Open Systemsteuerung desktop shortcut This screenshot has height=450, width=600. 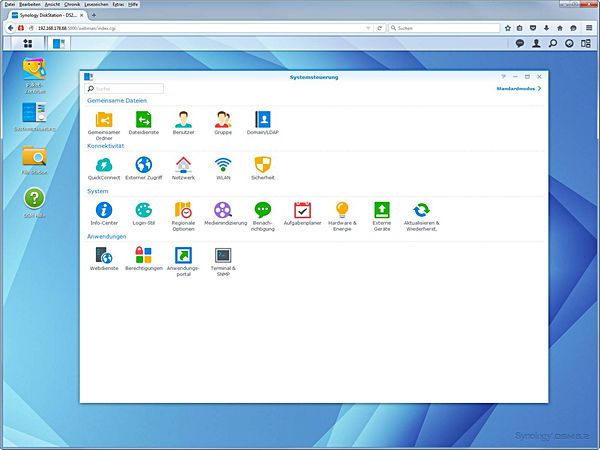pos(34,117)
